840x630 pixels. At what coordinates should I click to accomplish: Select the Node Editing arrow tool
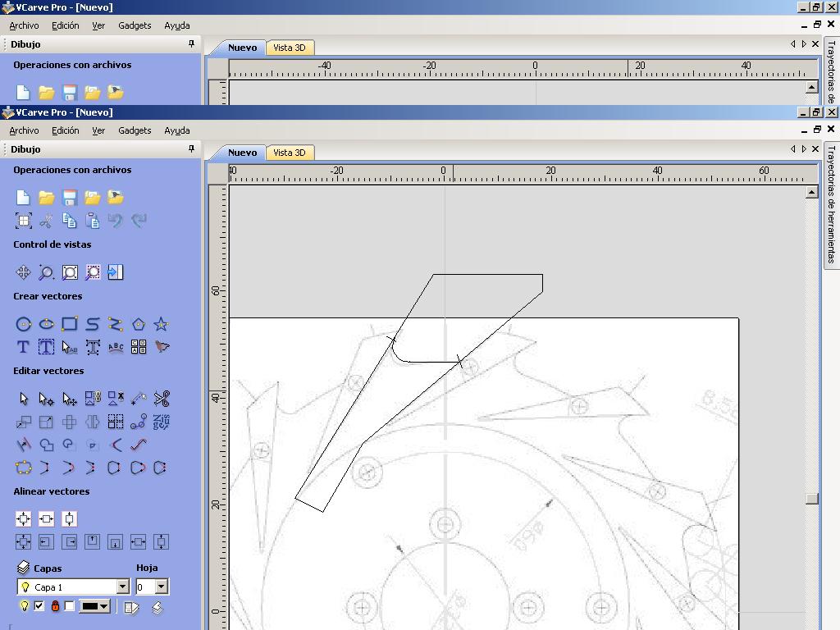(x=47, y=399)
